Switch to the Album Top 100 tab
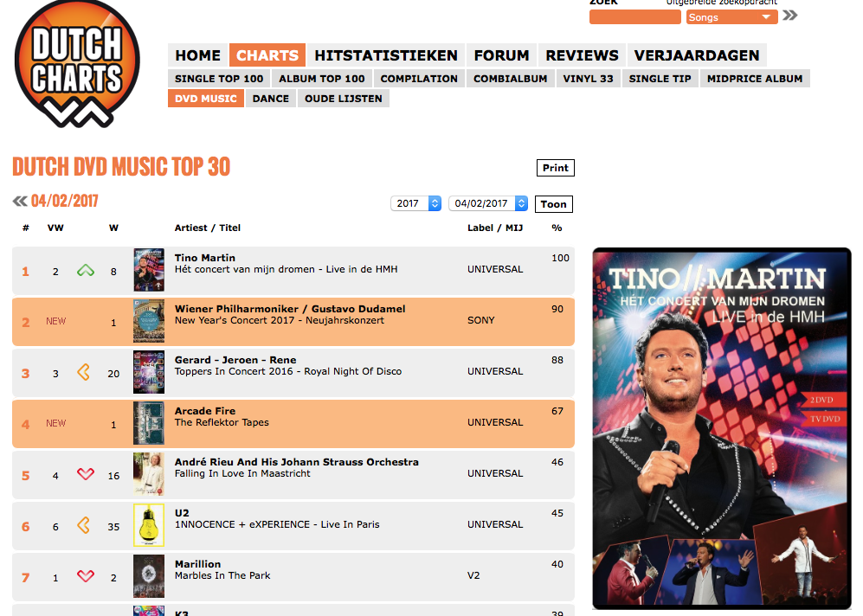Viewport: 863px width, 616px height. pyautogui.click(x=321, y=79)
